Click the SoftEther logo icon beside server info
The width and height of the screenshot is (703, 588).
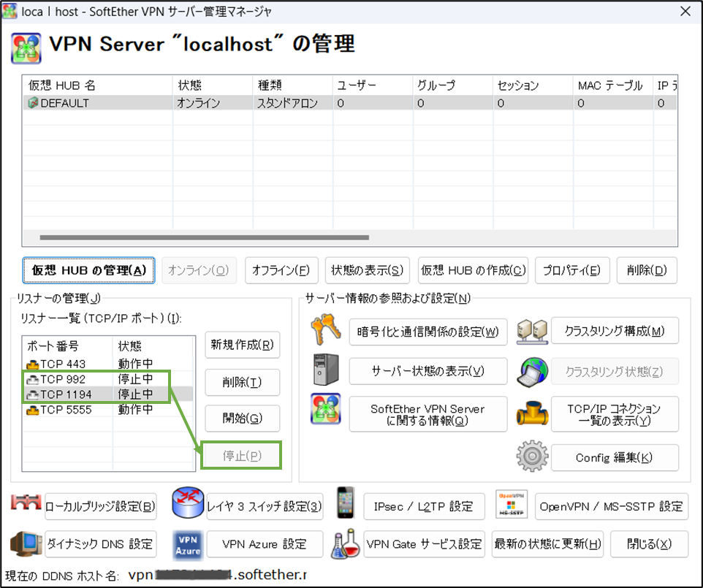tap(326, 409)
